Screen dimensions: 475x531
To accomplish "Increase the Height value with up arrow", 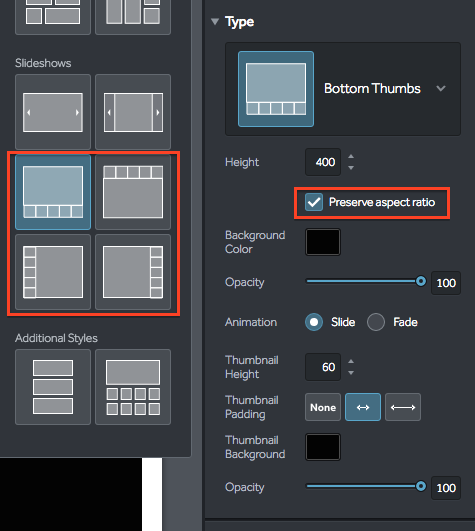I will 351,156.
